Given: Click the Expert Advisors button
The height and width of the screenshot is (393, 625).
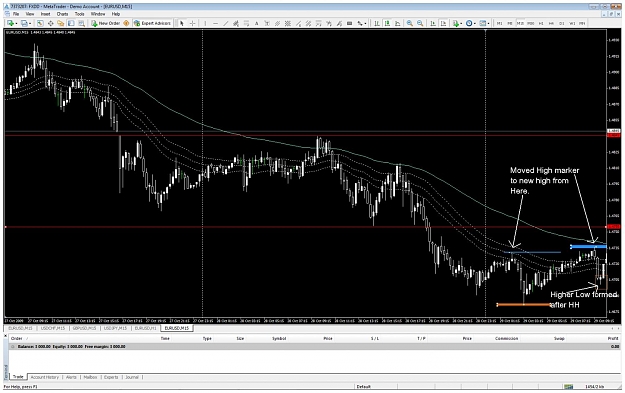Looking at the screenshot, I should (x=152, y=24).
